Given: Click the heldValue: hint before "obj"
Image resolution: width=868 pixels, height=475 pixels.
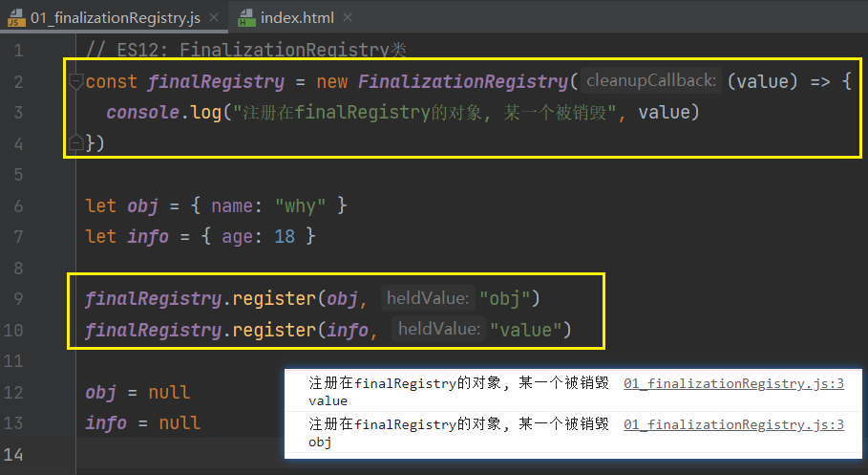Looking at the screenshot, I should pyautogui.click(x=428, y=298).
